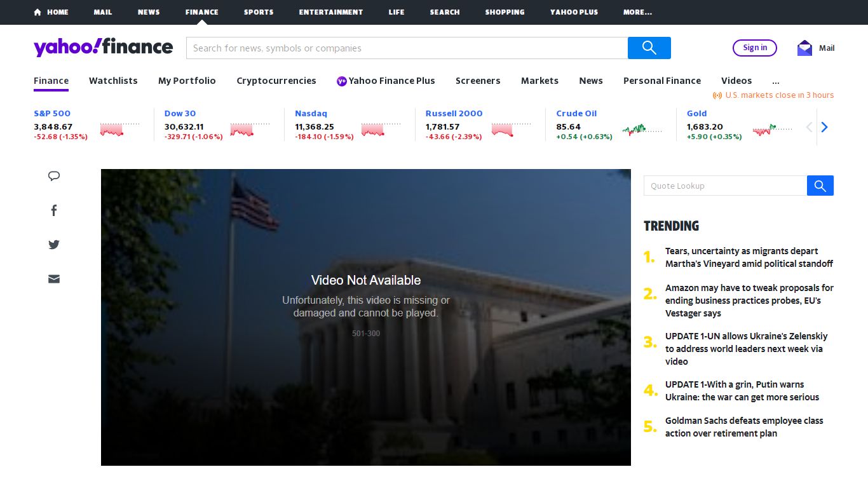Open the Markets tab
868x488 pixels.
click(539, 81)
